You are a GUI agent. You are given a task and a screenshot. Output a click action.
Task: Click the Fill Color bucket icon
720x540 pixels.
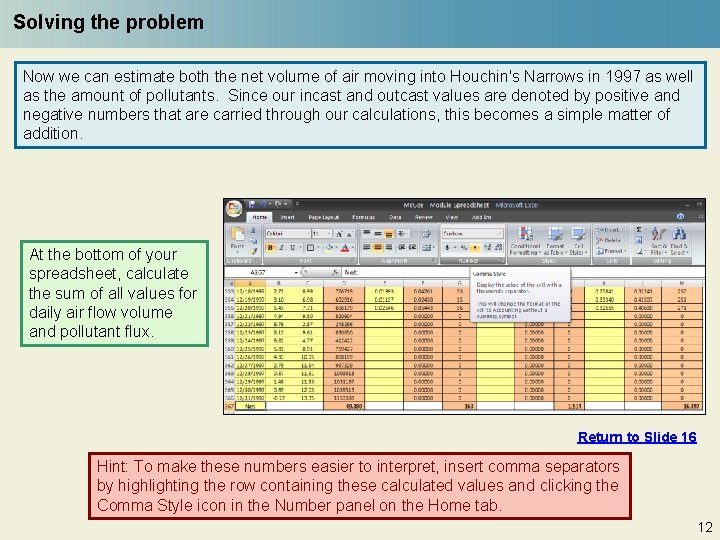(329, 248)
